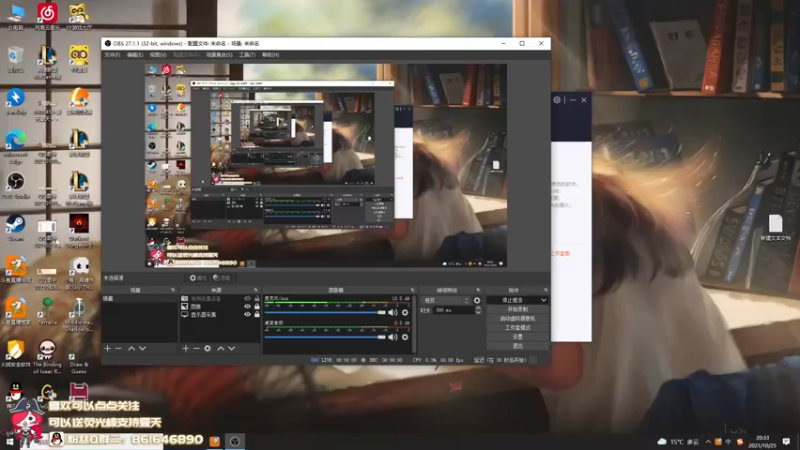The height and width of the screenshot is (450, 800).
Task: Click Start Virtual Camera button
Action: (x=517, y=318)
